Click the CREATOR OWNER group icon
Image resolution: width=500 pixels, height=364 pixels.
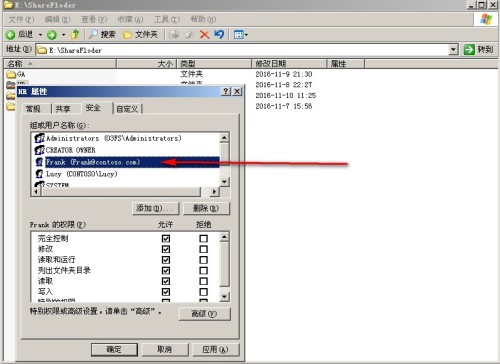tap(40, 150)
